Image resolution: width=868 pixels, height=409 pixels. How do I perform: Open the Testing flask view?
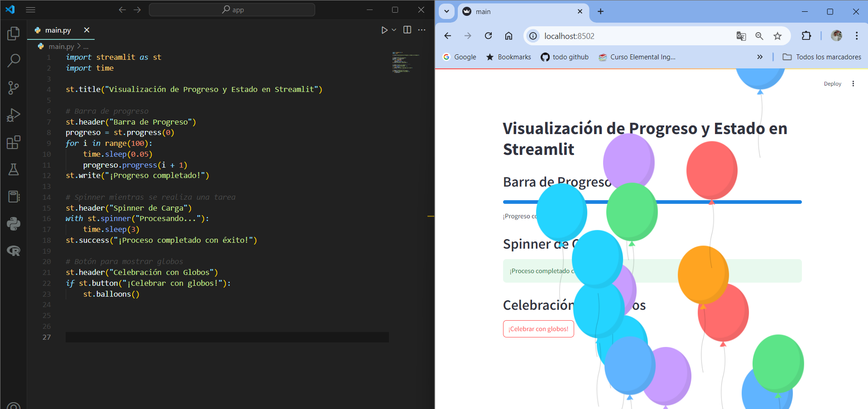tap(14, 169)
